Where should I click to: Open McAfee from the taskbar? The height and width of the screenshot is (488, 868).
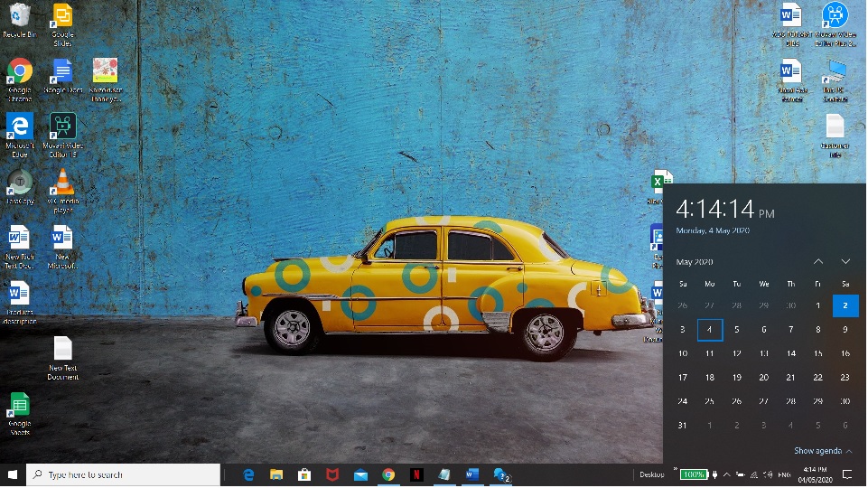(x=332, y=475)
